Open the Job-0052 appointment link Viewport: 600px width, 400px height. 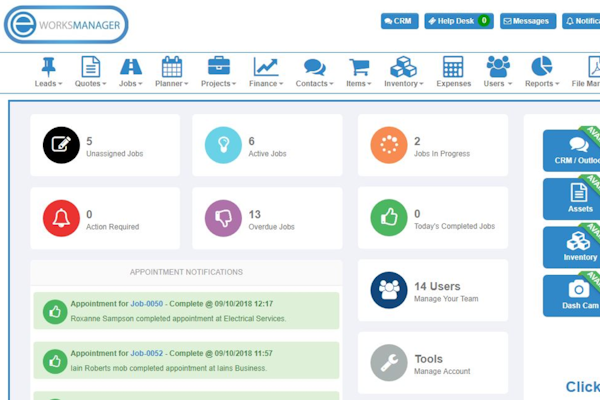pos(147,355)
